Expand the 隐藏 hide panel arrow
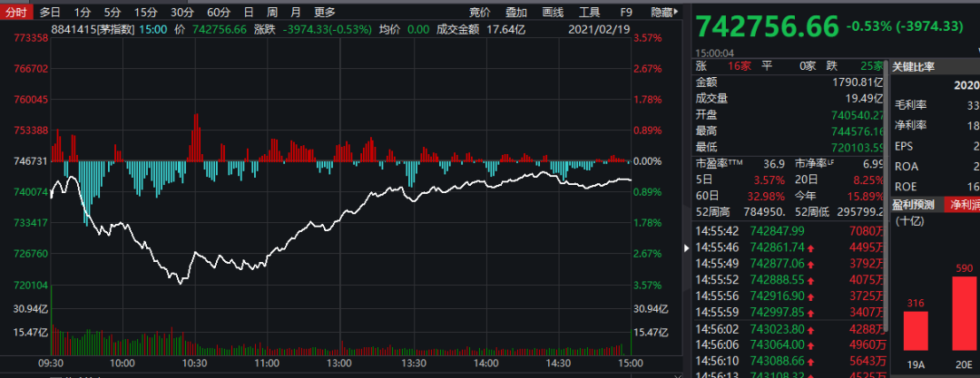 (x=667, y=13)
